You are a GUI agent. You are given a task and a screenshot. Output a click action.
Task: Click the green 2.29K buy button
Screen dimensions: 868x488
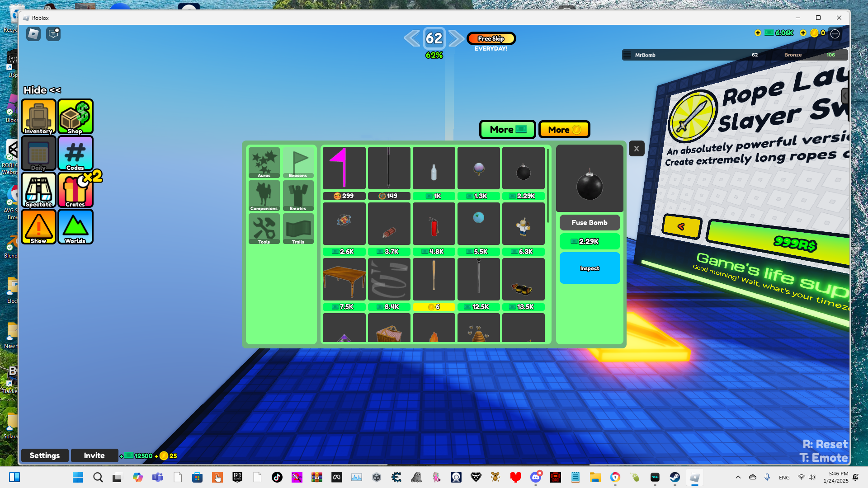pyautogui.click(x=590, y=241)
